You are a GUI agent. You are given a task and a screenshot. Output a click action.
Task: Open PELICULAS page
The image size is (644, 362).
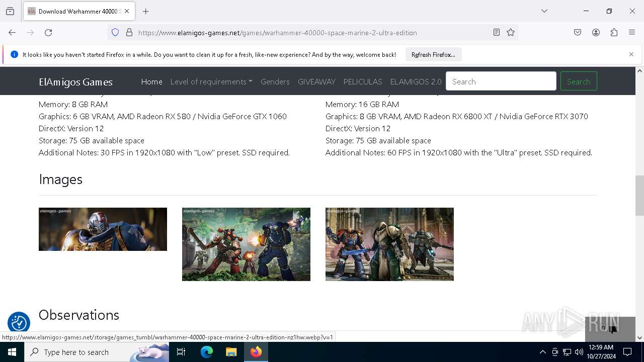pos(363,81)
